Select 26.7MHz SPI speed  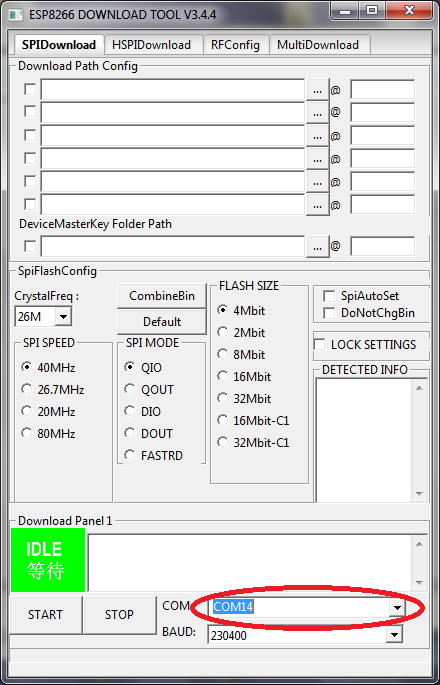pyautogui.click(x=27, y=389)
